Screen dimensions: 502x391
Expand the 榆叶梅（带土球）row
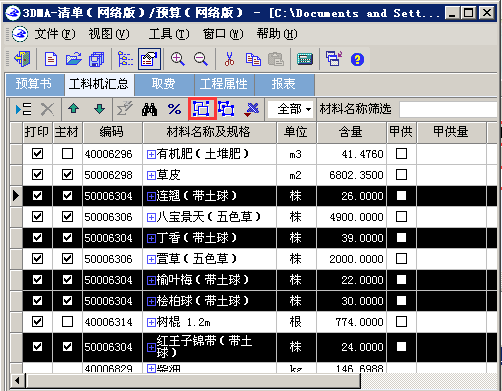pos(151,280)
